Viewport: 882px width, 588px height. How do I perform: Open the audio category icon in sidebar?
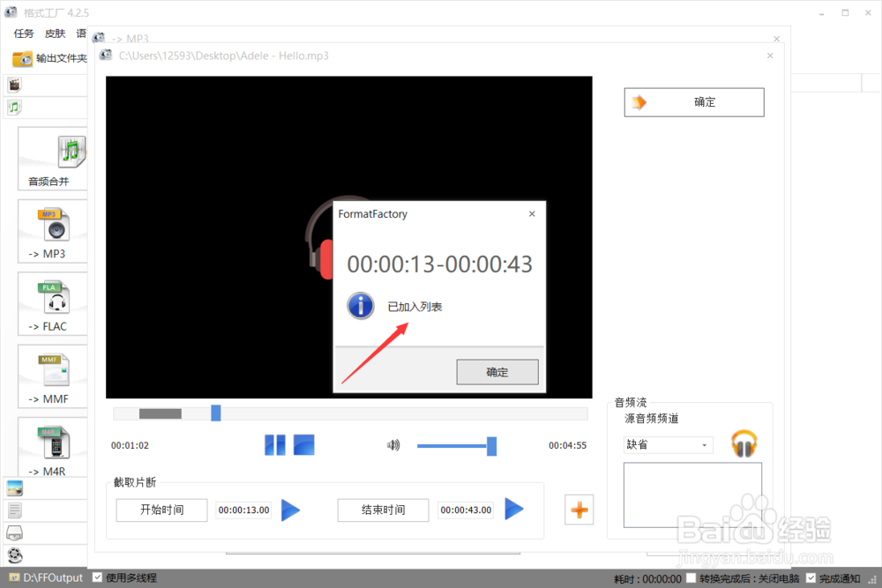(14, 107)
